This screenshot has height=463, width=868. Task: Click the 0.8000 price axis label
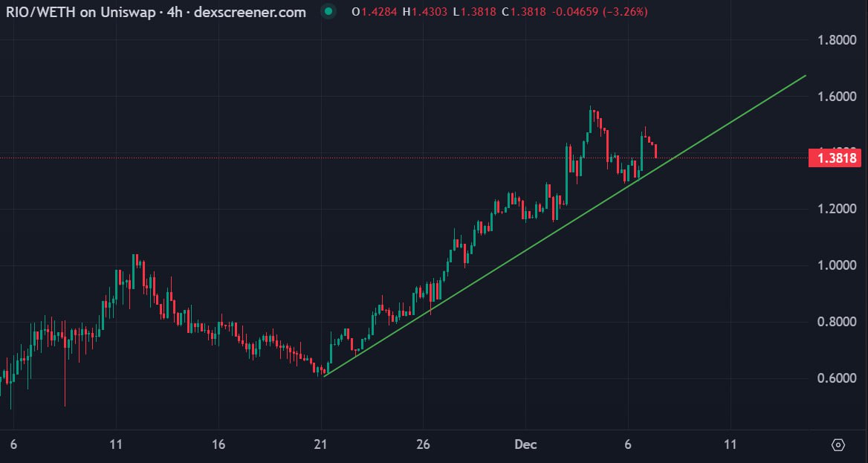coord(837,323)
